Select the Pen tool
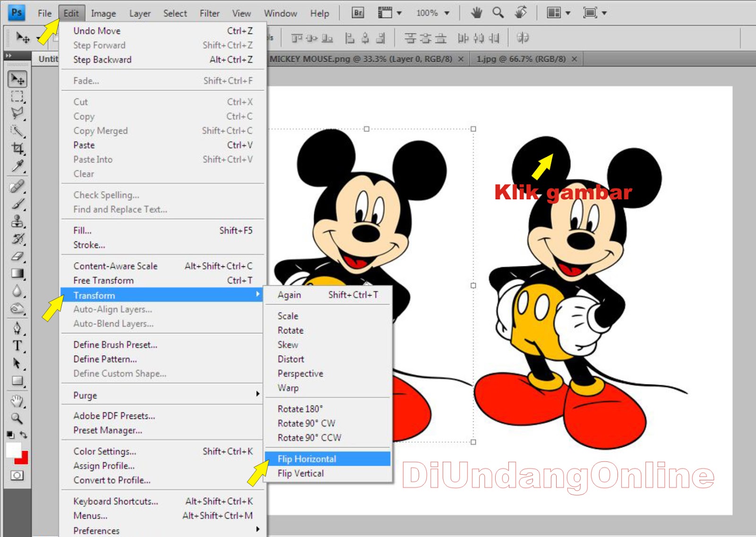This screenshot has width=756, height=537. point(17,328)
